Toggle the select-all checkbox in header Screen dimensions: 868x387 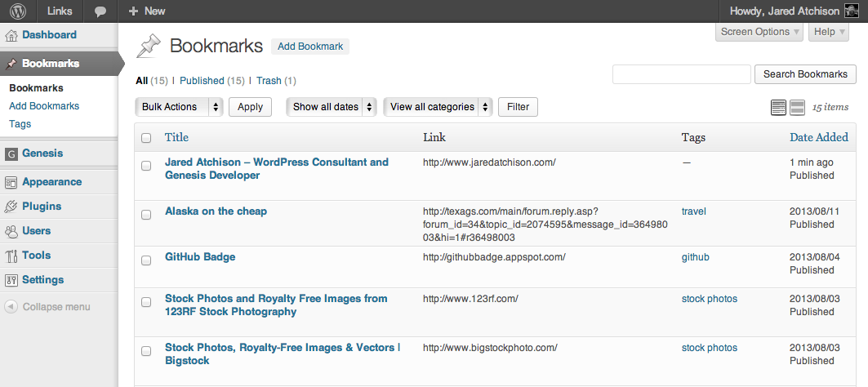(x=146, y=138)
